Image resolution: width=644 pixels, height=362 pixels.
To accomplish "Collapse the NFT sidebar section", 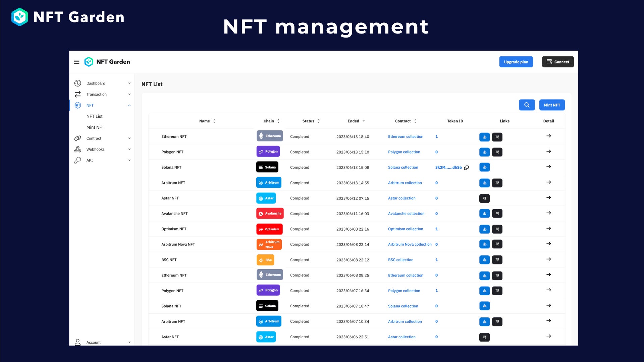I will [129, 105].
